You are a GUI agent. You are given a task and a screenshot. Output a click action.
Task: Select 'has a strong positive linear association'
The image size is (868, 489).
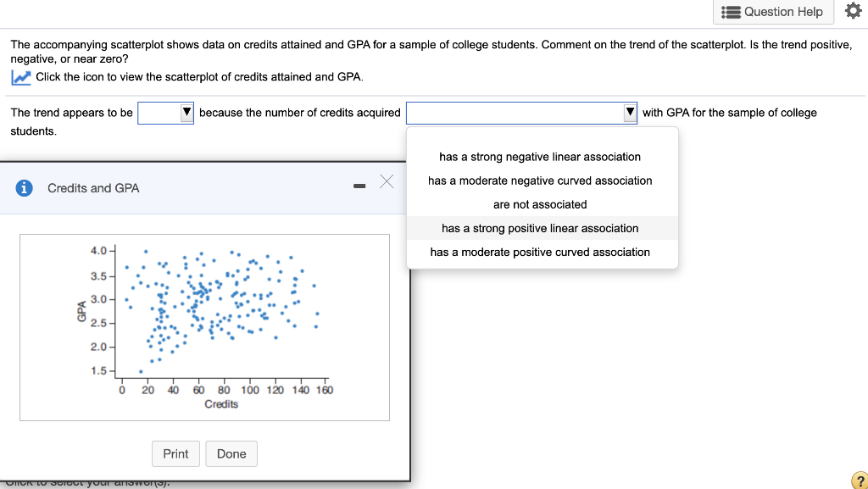[x=541, y=228]
